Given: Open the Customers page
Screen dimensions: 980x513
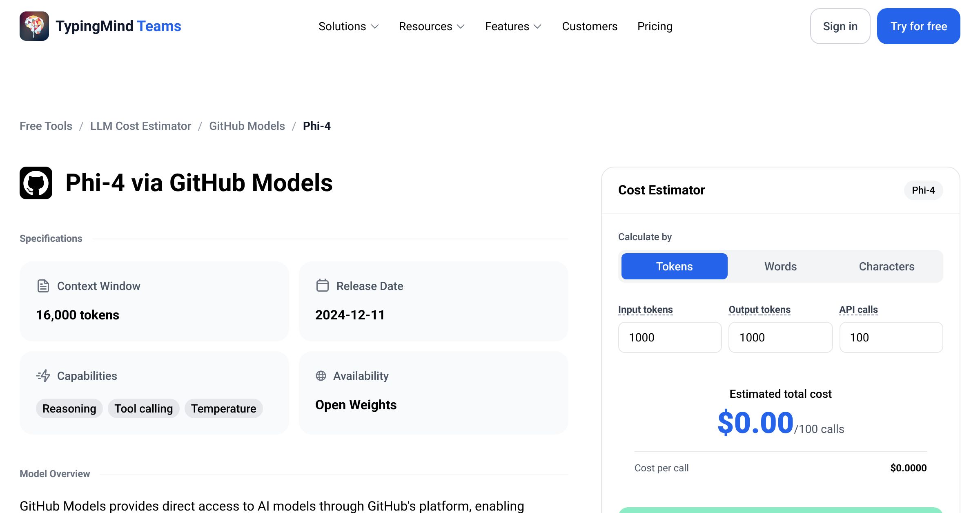Looking at the screenshot, I should (590, 26).
